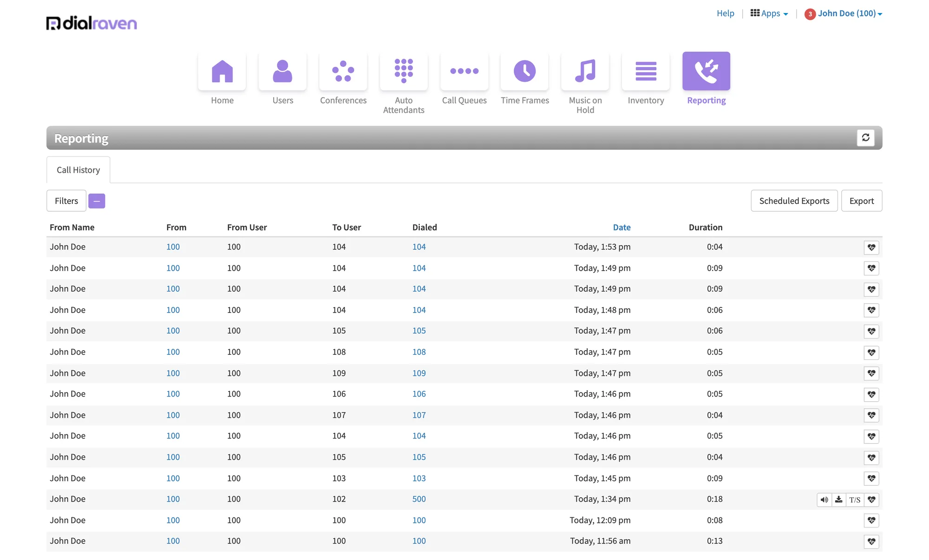View call quality for 12:09 pm call

pyautogui.click(x=871, y=521)
